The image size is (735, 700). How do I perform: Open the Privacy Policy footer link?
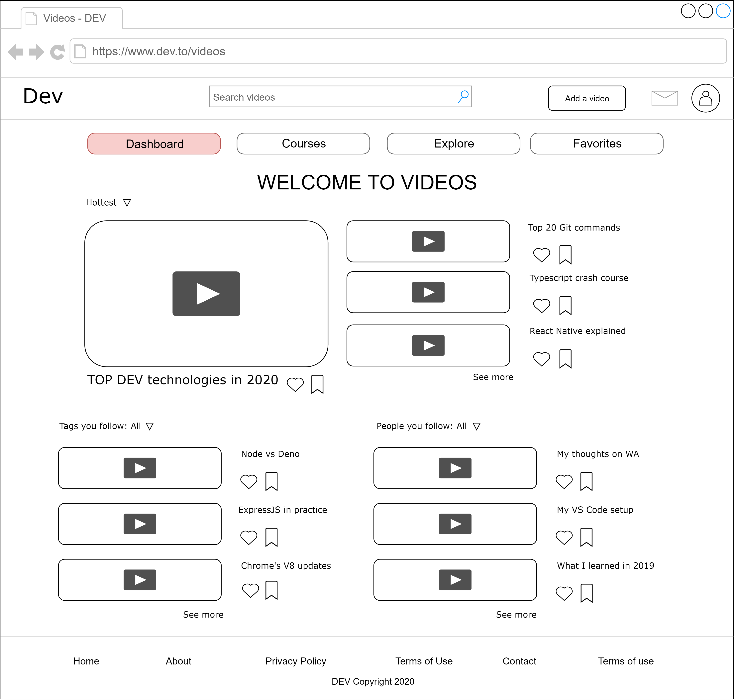pos(296,661)
